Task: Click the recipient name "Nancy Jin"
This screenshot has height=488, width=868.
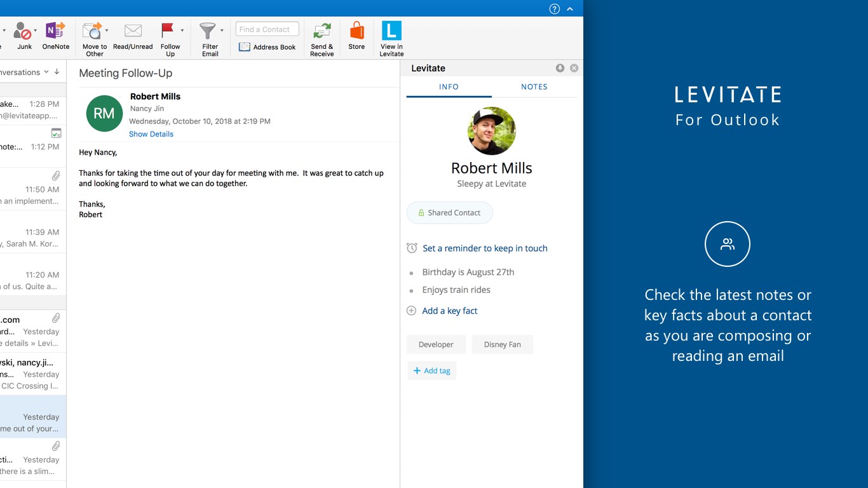Action: pyautogui.click(x=147, y=109)
